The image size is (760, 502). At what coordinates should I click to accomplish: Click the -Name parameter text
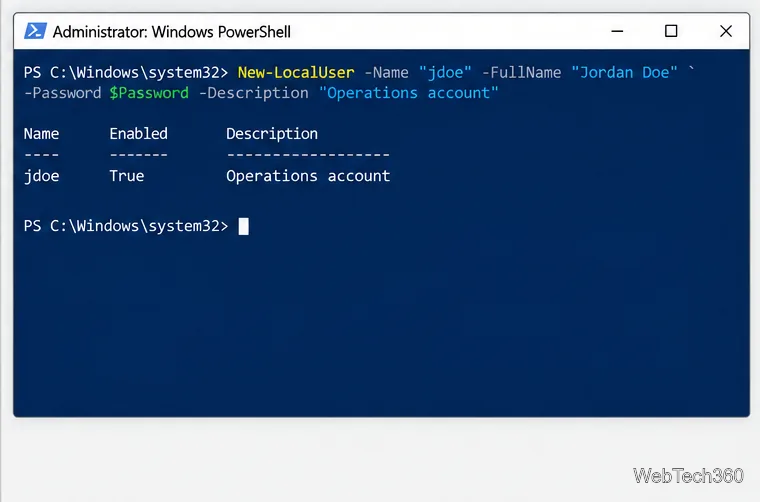(x=386, y=73)
